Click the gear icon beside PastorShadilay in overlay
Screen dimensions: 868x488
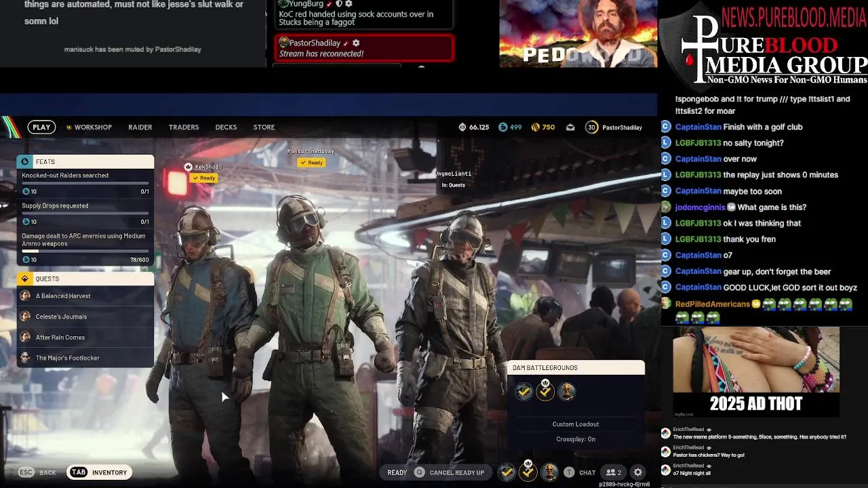(356, 43)
